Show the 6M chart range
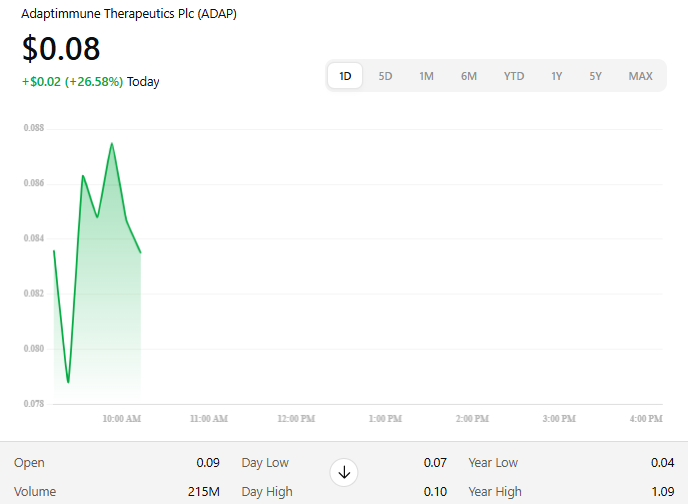 [469, 76]
